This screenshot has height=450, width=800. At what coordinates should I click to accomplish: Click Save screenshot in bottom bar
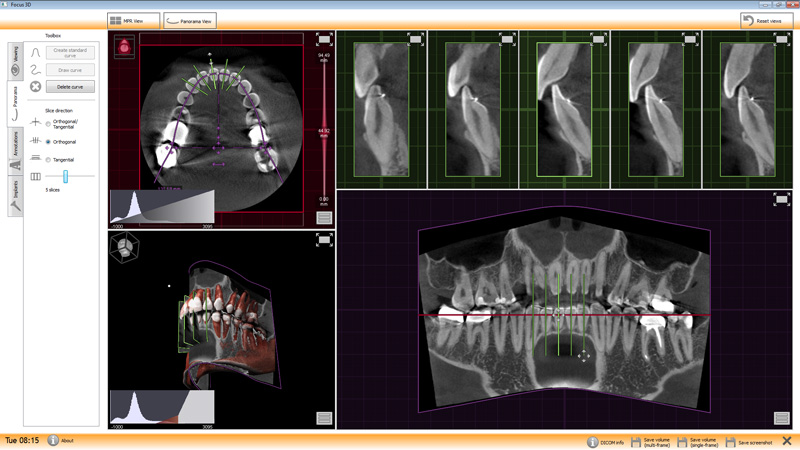749,441
